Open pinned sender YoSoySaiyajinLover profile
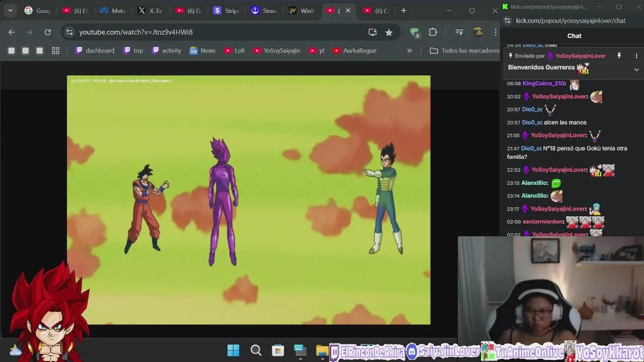This screenshot has height=362, width=644. coord(580,56)
